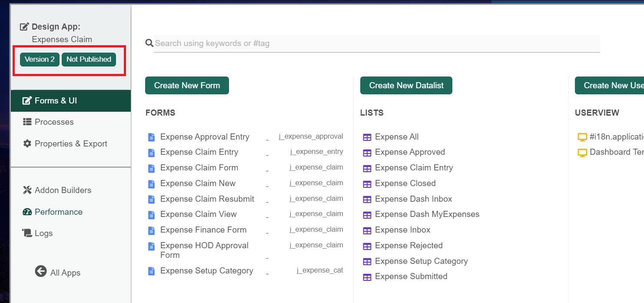Open the Forms & UI section
The width and height of the screenshot is (644, 303).
[56, 101]
